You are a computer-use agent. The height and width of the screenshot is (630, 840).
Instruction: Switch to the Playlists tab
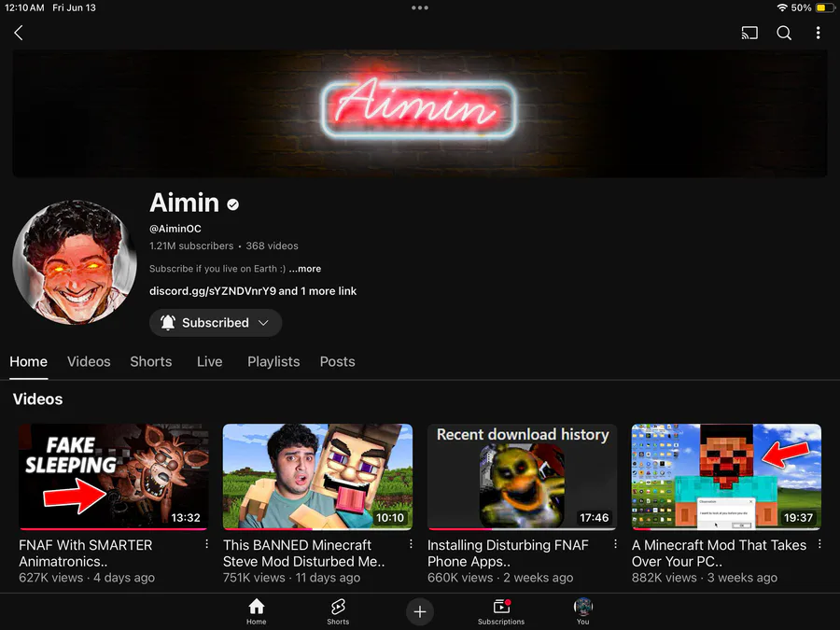(273, 361)
